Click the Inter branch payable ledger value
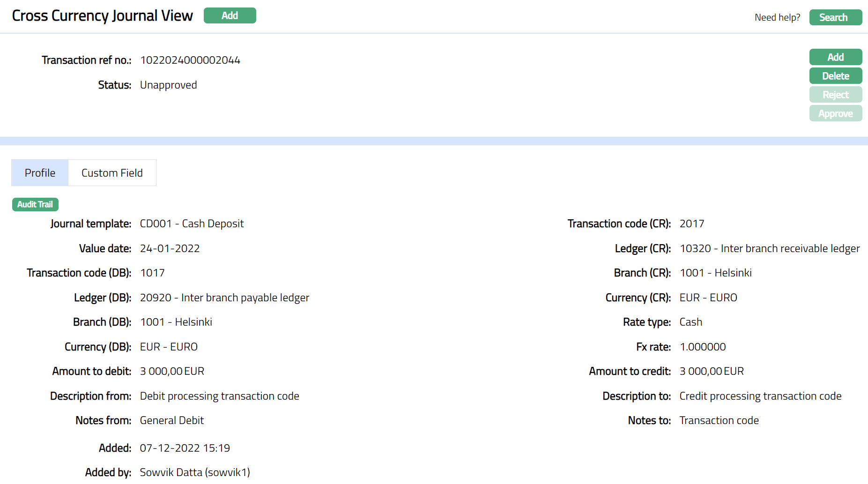 pos(224,298)
